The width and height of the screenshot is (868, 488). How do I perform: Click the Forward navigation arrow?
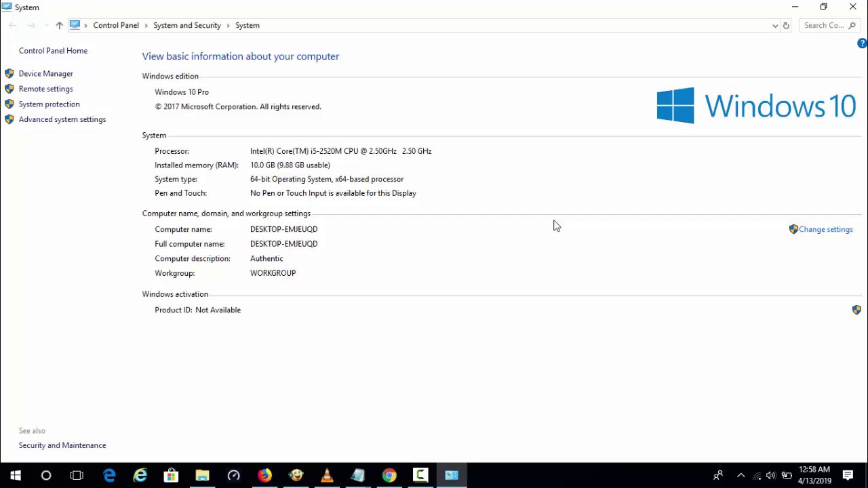tap(31, 25)
